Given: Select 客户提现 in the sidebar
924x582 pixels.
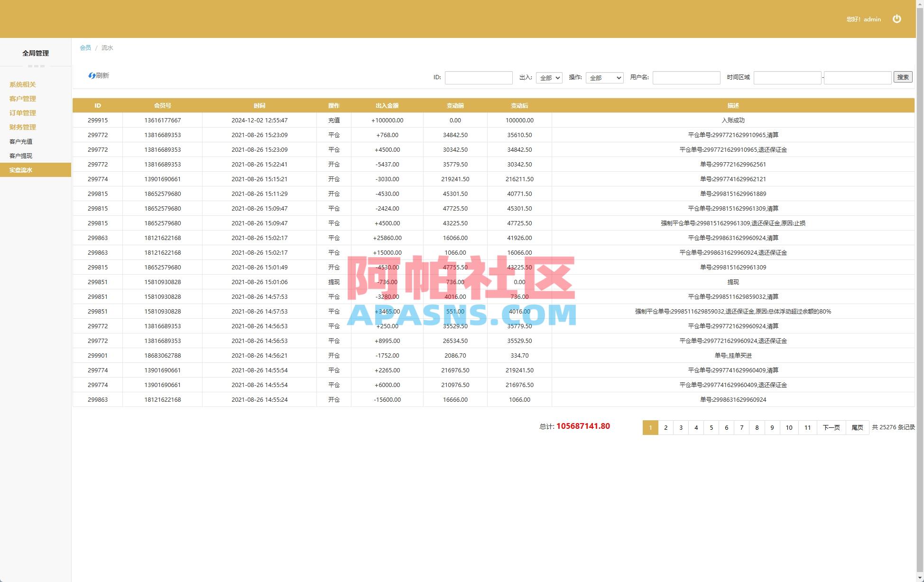Looking at the screenshot, I should (x=20, y=156).
